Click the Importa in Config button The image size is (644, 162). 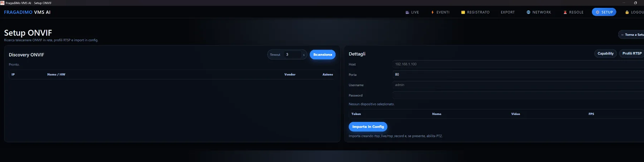pos(368,127)
